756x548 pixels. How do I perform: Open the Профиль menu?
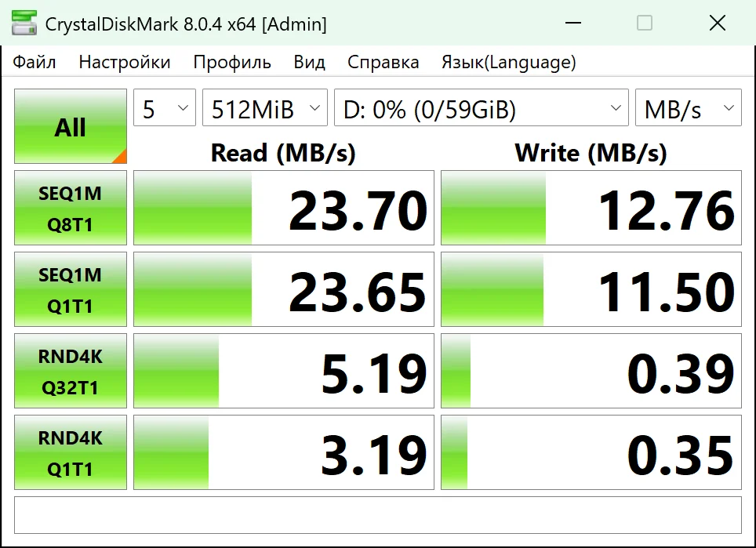[232, 62]
